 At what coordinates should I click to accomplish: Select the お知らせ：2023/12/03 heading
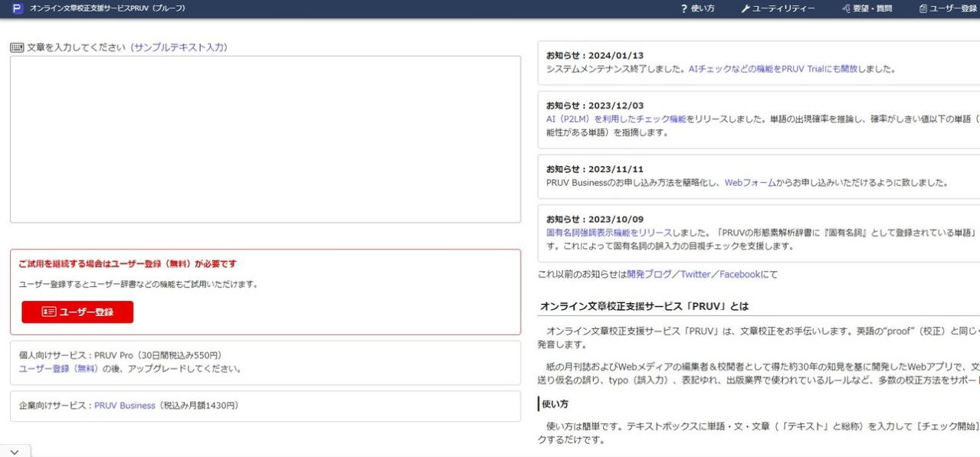pos(595,106)
